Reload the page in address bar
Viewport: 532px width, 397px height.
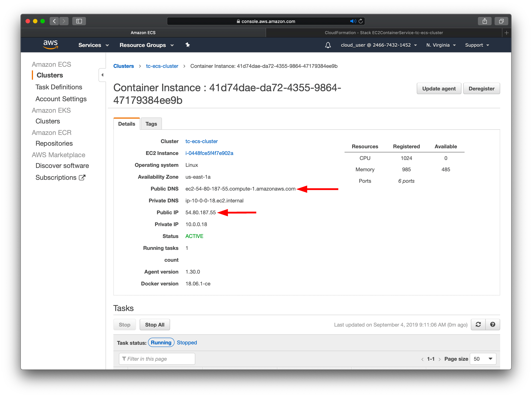pyautogui.click(x=360, y=21)
